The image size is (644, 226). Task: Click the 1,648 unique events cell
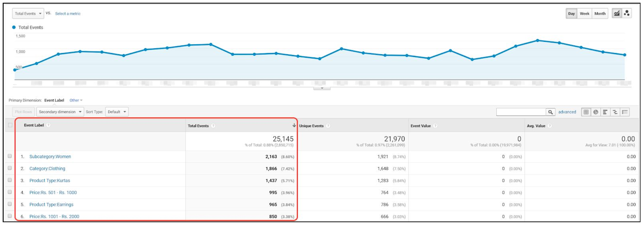coord(383,168)
